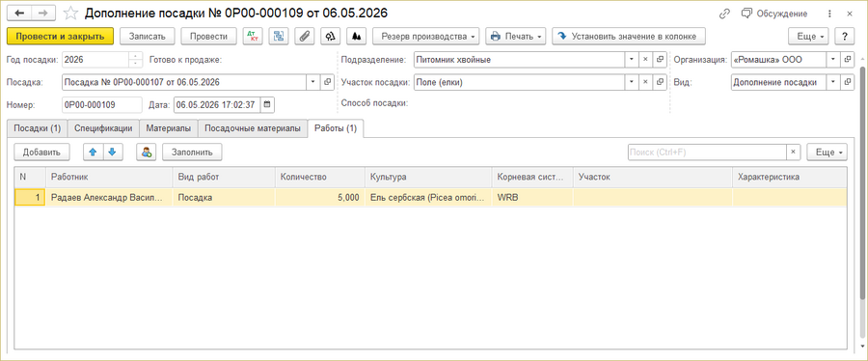This screenshot has height=361, width=868.
Task: Sort by the Количество column header
Action: point(320,177)
